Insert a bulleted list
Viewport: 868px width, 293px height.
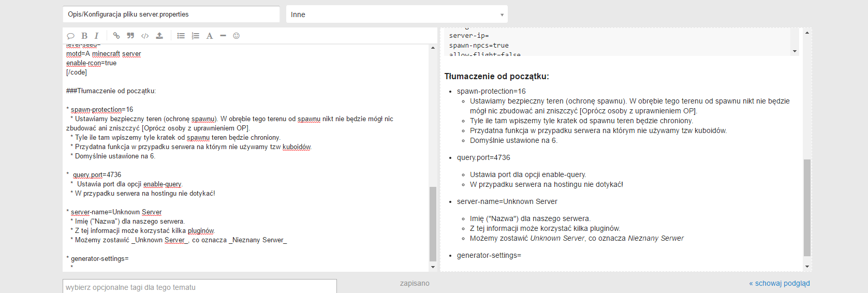[x=181, y=36]
